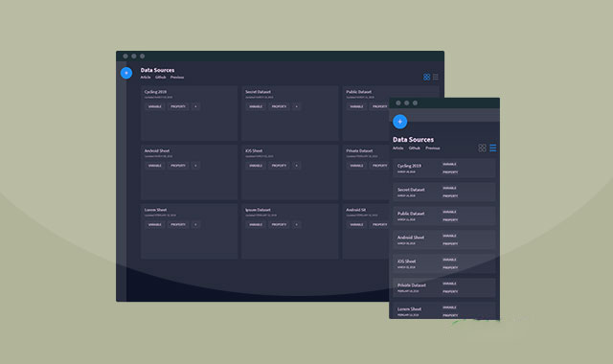Add a tag to Secret Dataset card
This screenshot has width=613, height=364.
point(296,106)
